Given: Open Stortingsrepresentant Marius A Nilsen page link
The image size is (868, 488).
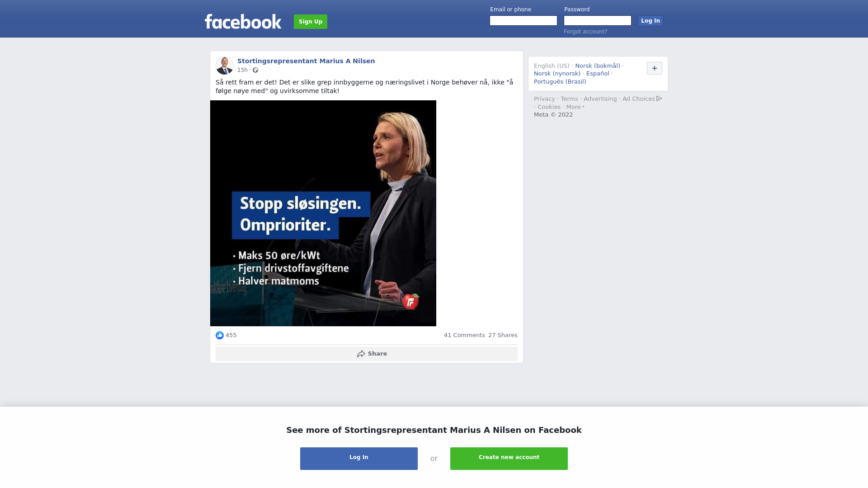Looking at the screenshot, I should tap(306, 61).
